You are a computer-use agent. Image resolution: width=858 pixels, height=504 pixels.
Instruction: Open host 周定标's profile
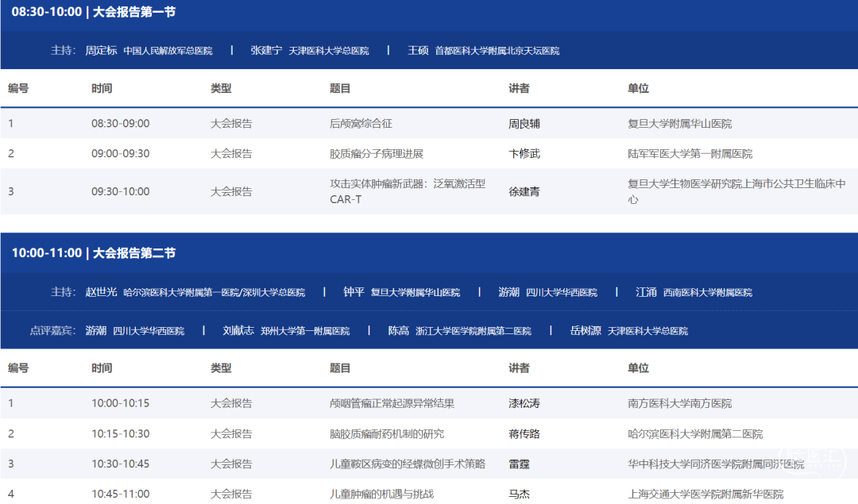click(101, 50)
